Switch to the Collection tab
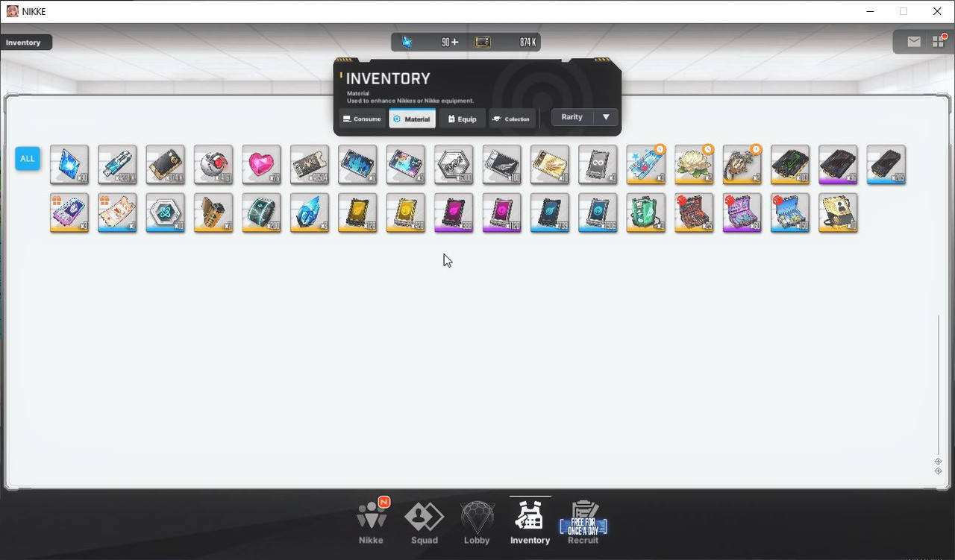This screenshot has height=560, width=955. point(512,119)
